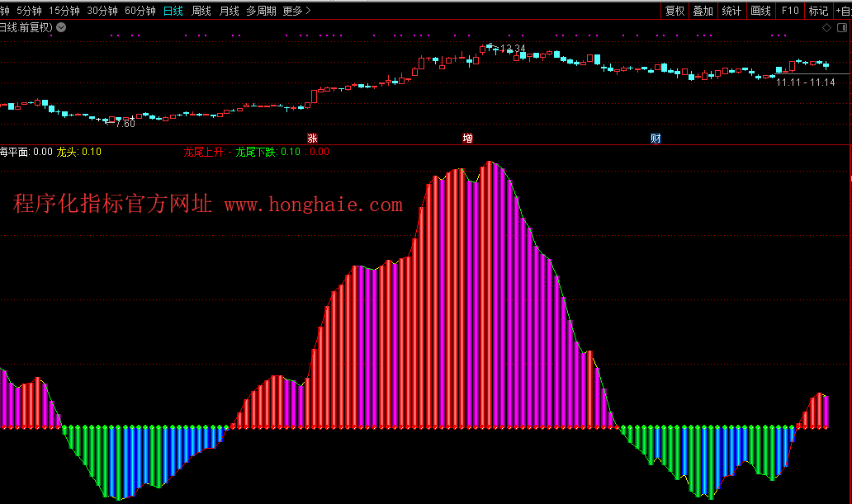Activate the 画线 drawing tool
The image size is (852, 504).
[x=760, y=11]
